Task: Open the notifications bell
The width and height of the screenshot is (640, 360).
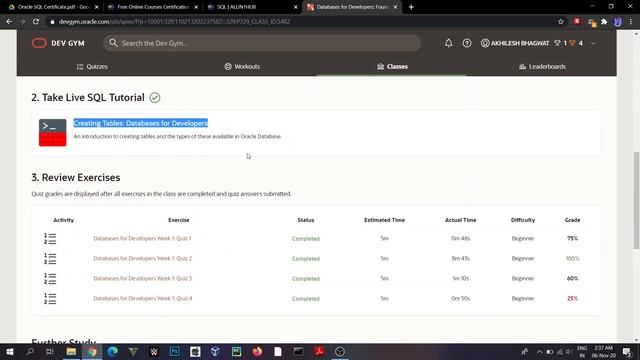Action: (448, 43)
